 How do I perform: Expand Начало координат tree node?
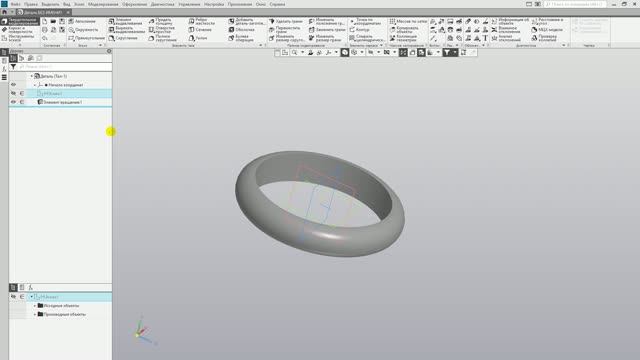pos(35,85)
